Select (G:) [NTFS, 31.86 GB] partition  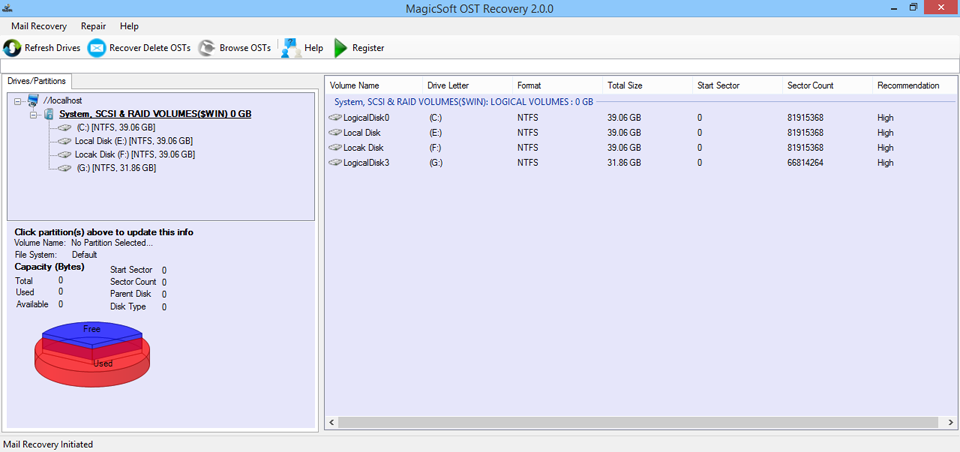116,168
